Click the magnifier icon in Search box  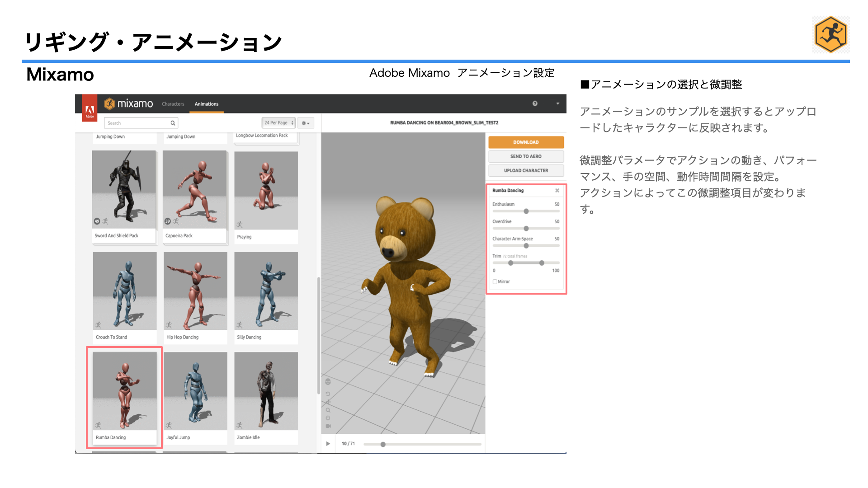(x=173, y=123)
